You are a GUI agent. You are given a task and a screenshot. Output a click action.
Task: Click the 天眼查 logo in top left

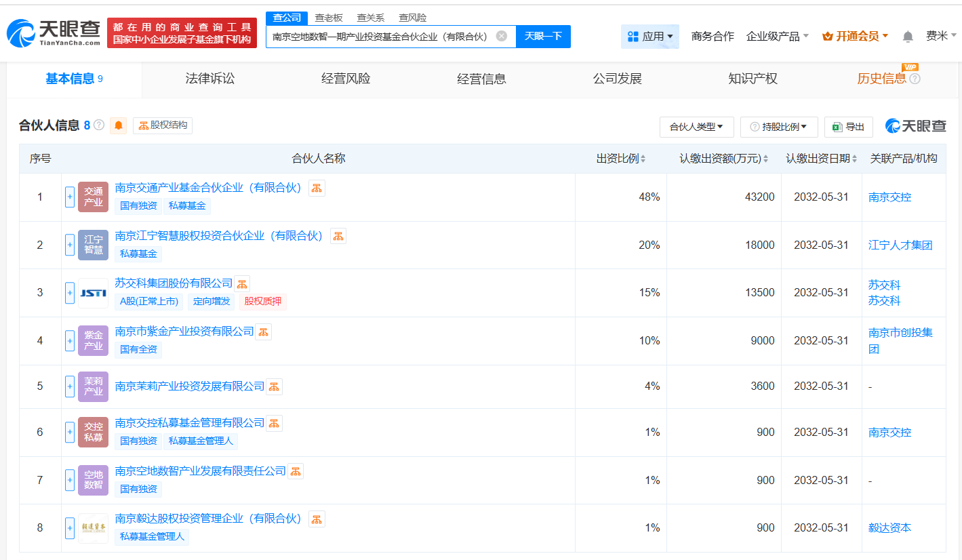click(54, 33)
